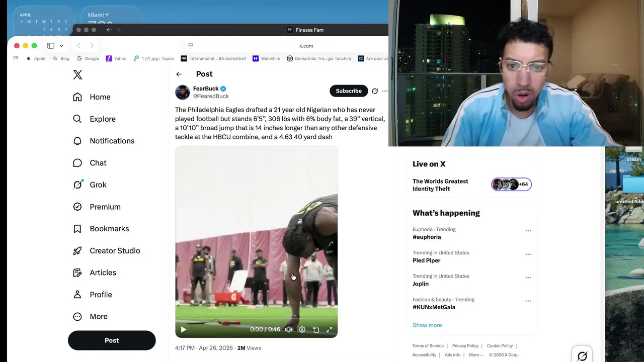Open the Joplin trending topic

pyautogui.click(x=421, y=284)
